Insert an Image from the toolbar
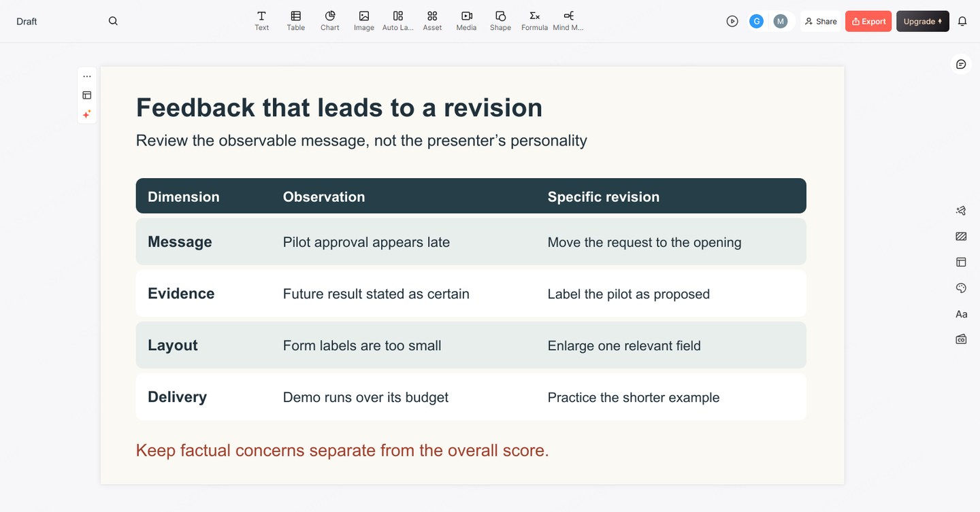Screen dimensions: 980x512 [363, 21]
